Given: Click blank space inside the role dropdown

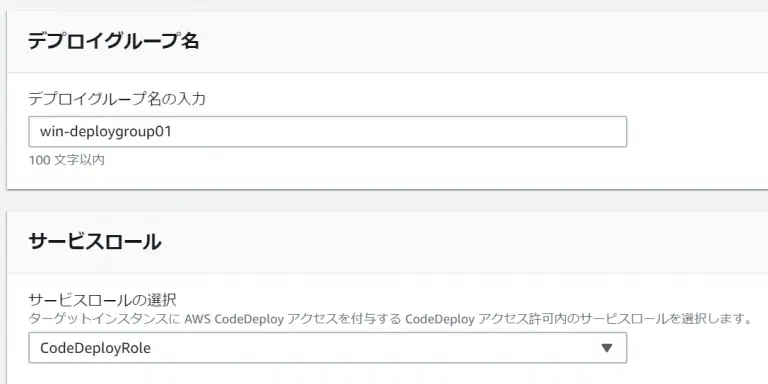Looking at the screenshot, I should coord(372,348).
